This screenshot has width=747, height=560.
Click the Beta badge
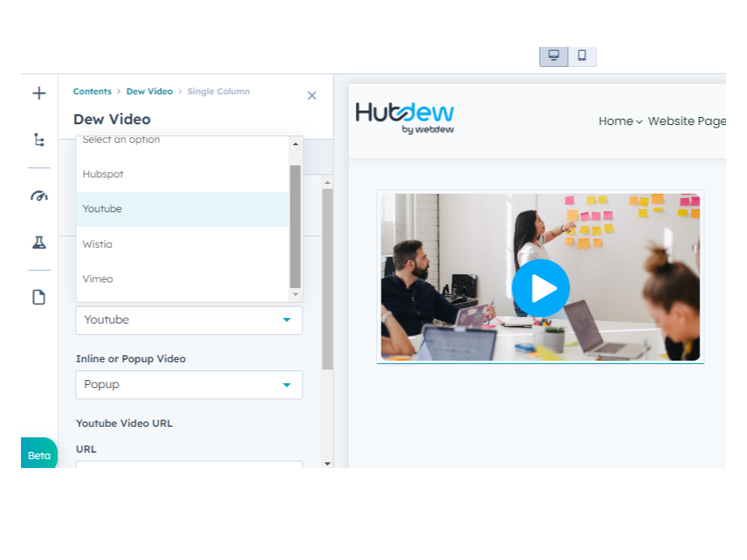pos(39,455)
